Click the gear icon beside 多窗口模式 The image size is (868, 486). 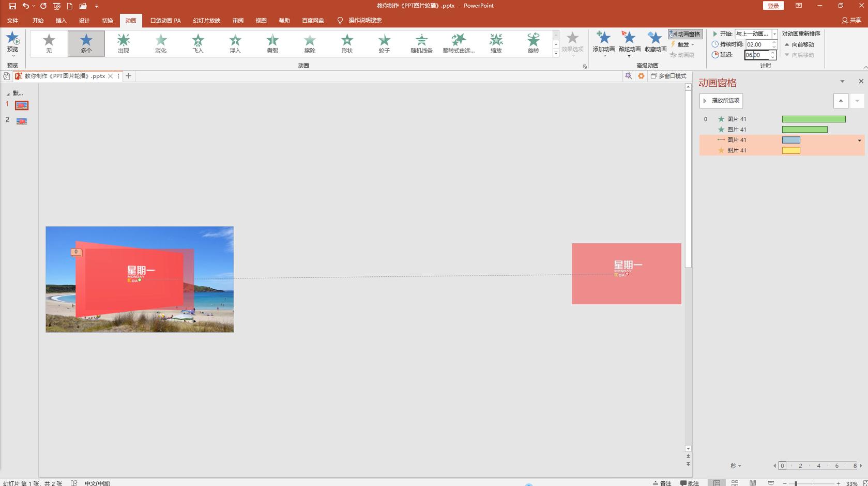641,76
